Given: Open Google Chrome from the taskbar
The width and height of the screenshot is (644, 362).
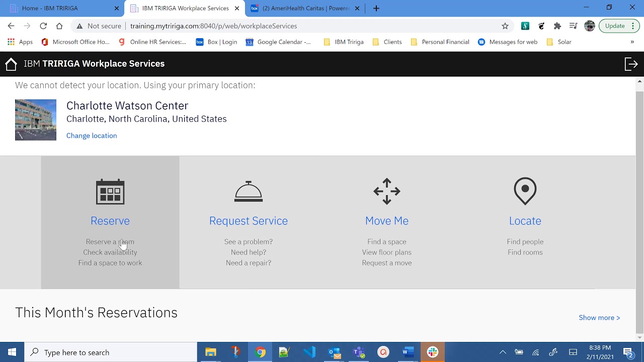Looking at the screenshot, I should 260,352.
